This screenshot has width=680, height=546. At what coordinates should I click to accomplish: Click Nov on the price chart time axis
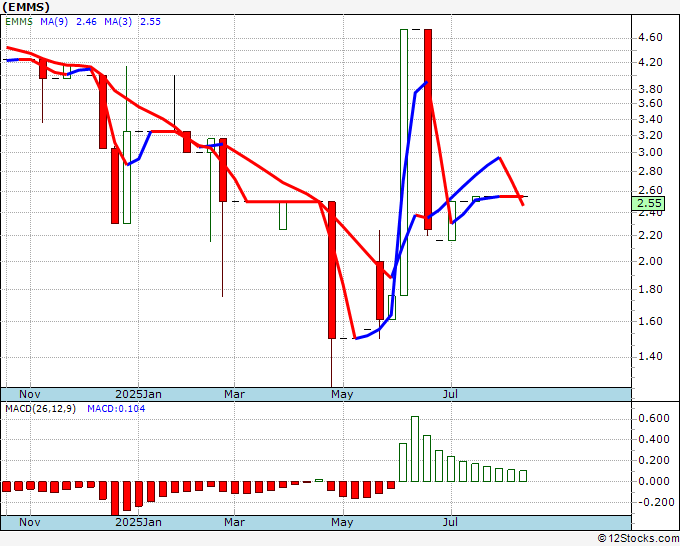point(30,394)
